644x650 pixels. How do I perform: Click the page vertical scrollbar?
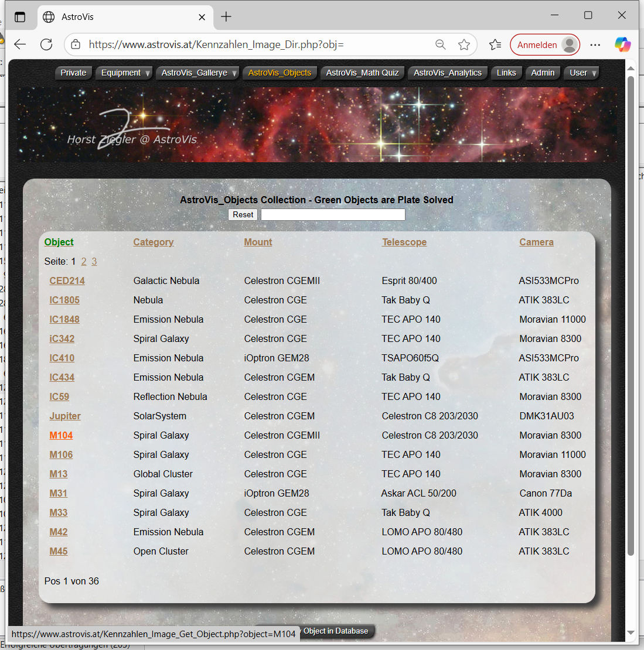(631, 316)
